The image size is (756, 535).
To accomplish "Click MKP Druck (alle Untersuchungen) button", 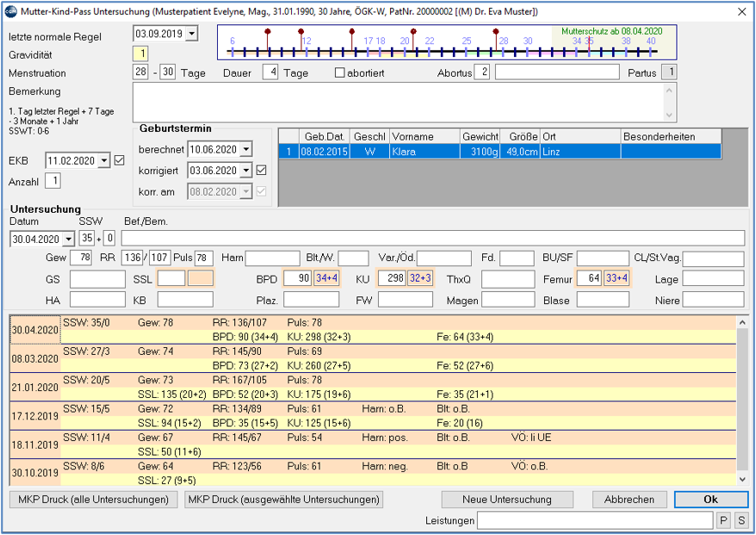I will pos(94,500).
